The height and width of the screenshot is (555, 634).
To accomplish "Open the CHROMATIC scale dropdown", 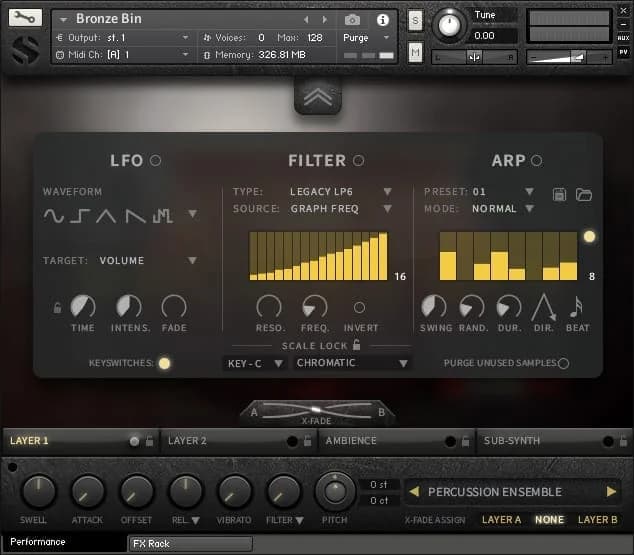I will [352, 363].
